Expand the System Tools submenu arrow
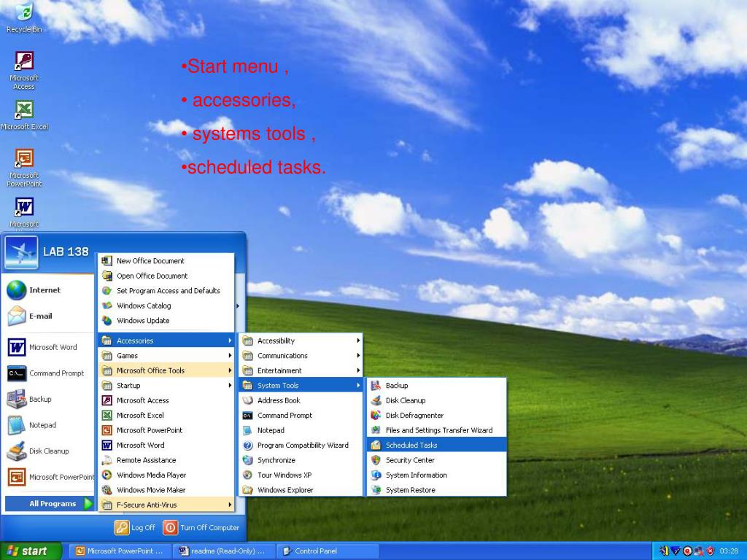Viewport: 747px width, 560px height. 358,385
